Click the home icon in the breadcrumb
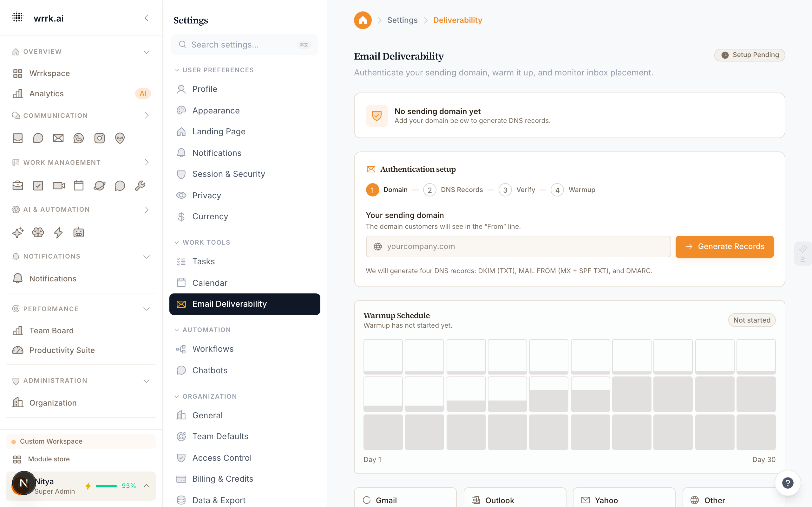Viewport: 812px width, 507px height. (x=363, y=20)
